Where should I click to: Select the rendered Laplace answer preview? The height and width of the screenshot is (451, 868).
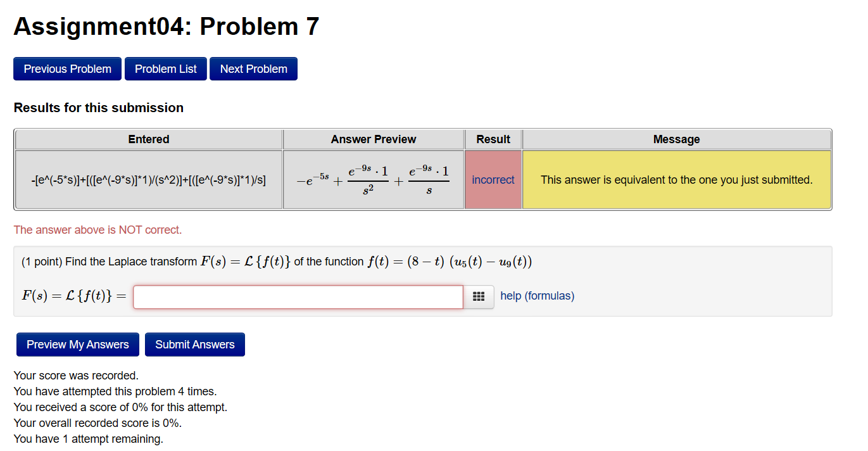pyautogui.click(x=373, y=179)
